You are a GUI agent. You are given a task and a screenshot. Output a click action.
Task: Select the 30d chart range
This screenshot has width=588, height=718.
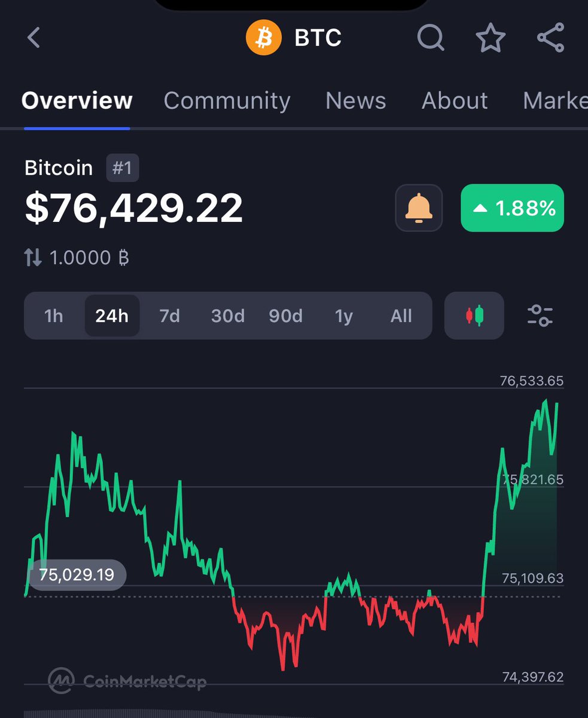pyautogui.click(x=228, y=315)
